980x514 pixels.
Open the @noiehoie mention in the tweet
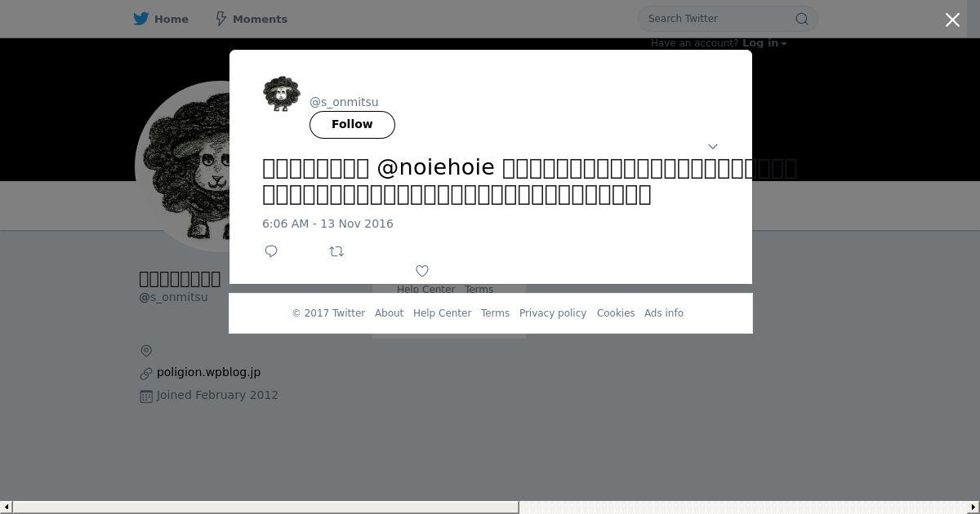(436, 167)
